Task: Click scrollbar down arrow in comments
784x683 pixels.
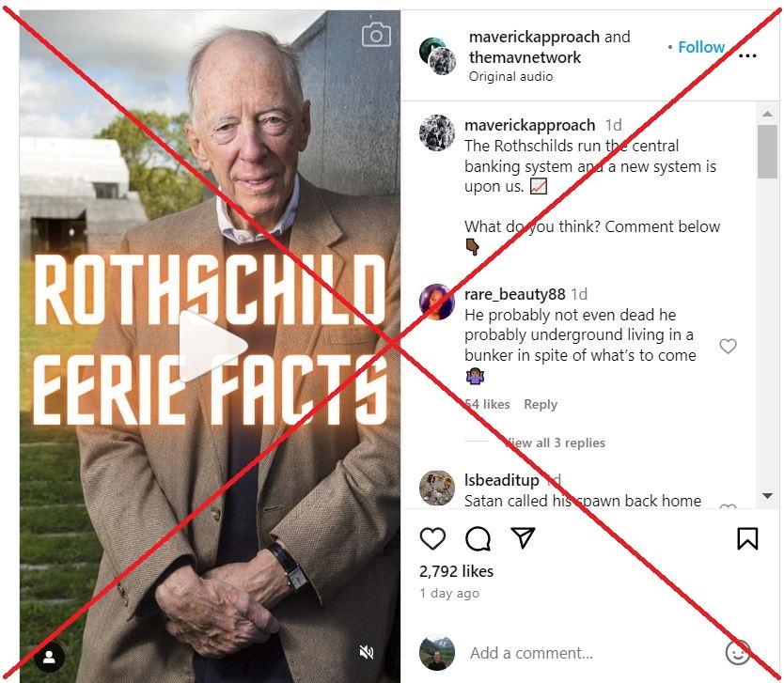Action: point(767,496)
